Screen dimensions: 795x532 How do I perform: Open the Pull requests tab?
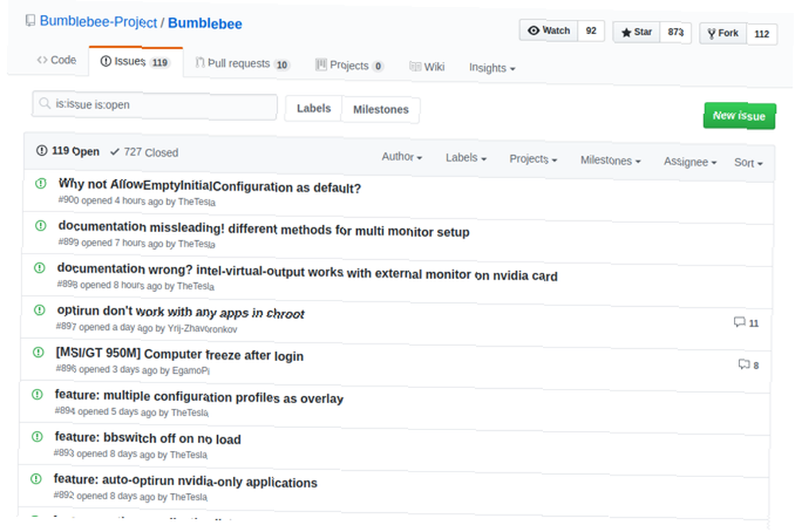tap(242, 64)
